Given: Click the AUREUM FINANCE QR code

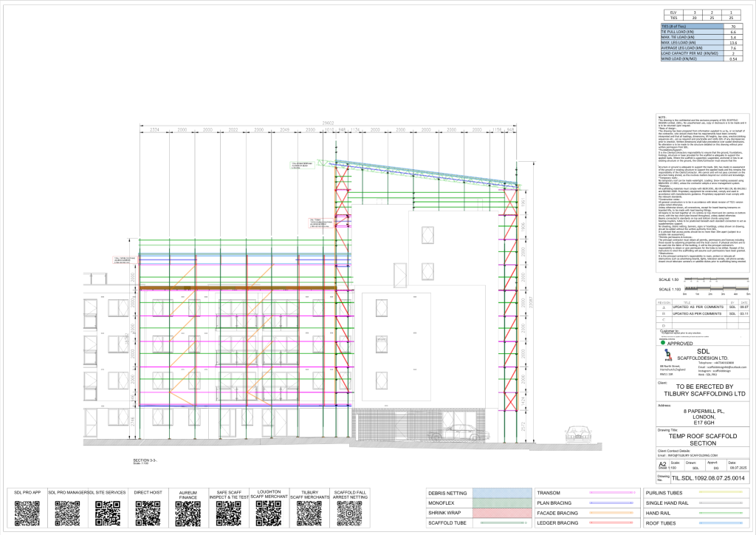Looking at the screenshot, I should (188, 514).
